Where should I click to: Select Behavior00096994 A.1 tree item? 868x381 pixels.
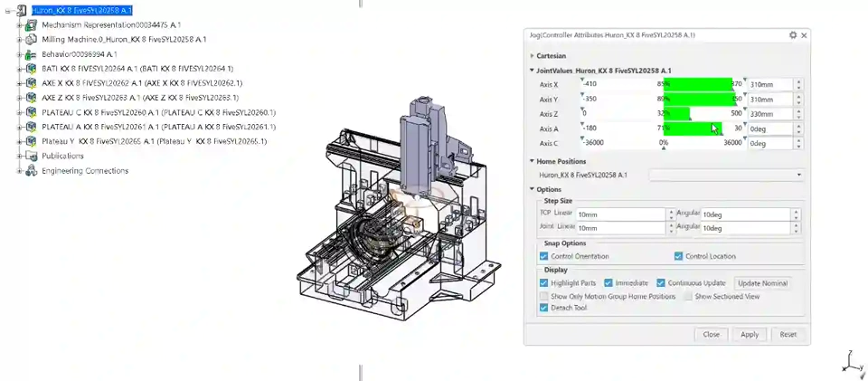[x=80, y=54]
